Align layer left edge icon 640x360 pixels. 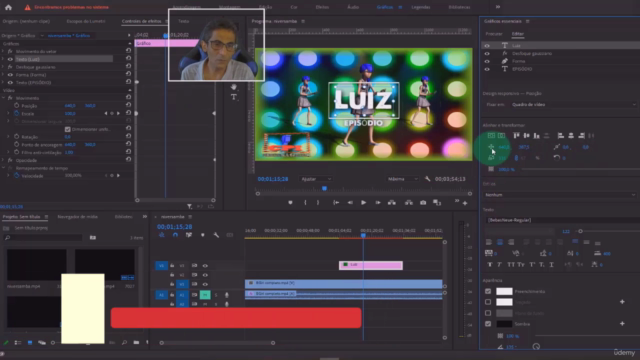coord(561,136)
